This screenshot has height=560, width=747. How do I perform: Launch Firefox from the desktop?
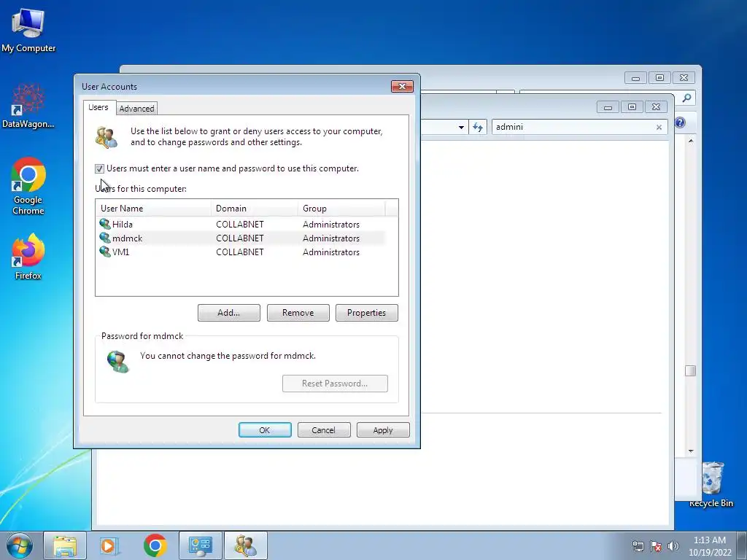tap(28, 256)
